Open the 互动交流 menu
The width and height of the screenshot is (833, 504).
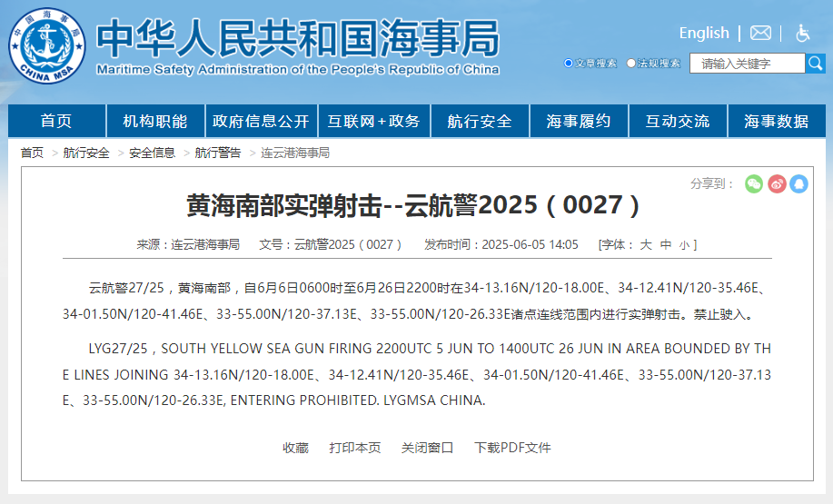coord(678,121)
